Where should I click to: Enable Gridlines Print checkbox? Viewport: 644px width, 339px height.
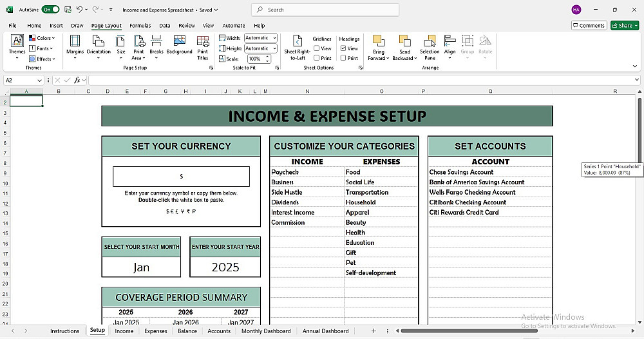coord(317,58)
